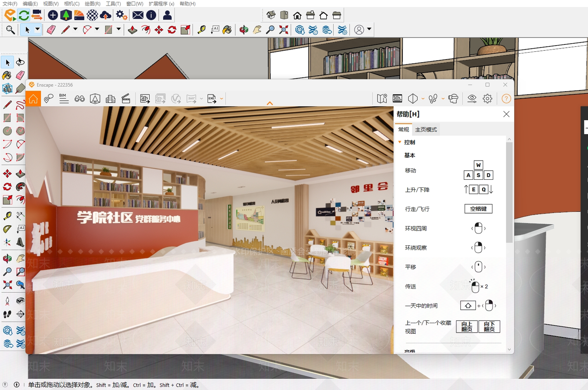Click SketchUp front view house icon

coord(297,15)
